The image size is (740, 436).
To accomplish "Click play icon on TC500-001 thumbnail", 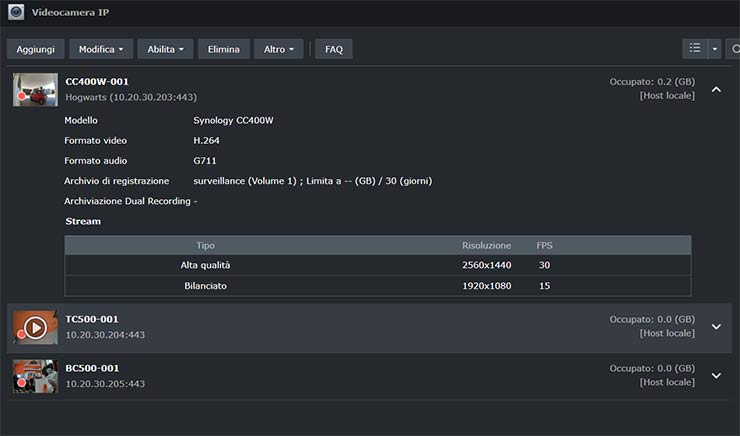I will tap(35, 327).
